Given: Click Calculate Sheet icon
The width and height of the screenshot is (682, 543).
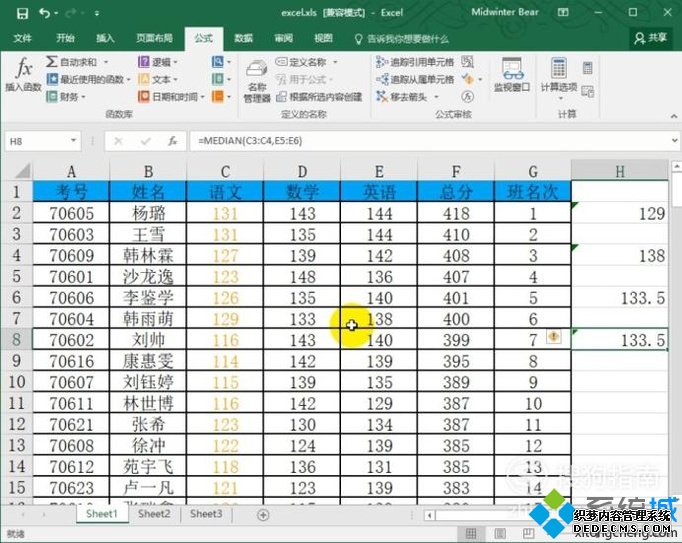Looking at the screenshot, I should [x=588, y=91].
